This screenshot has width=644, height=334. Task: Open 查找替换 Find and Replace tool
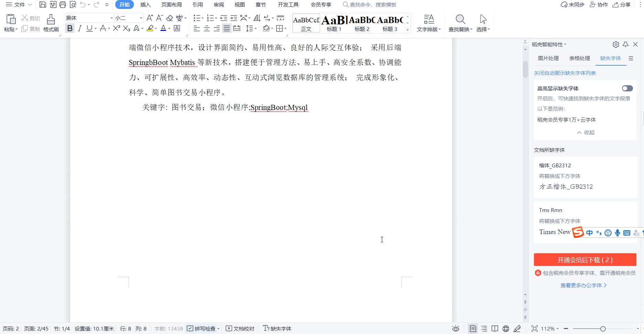point(460,23)
